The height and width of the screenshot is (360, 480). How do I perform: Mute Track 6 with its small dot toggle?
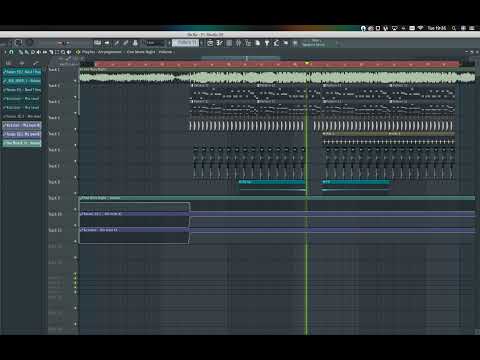coord(75,161)
